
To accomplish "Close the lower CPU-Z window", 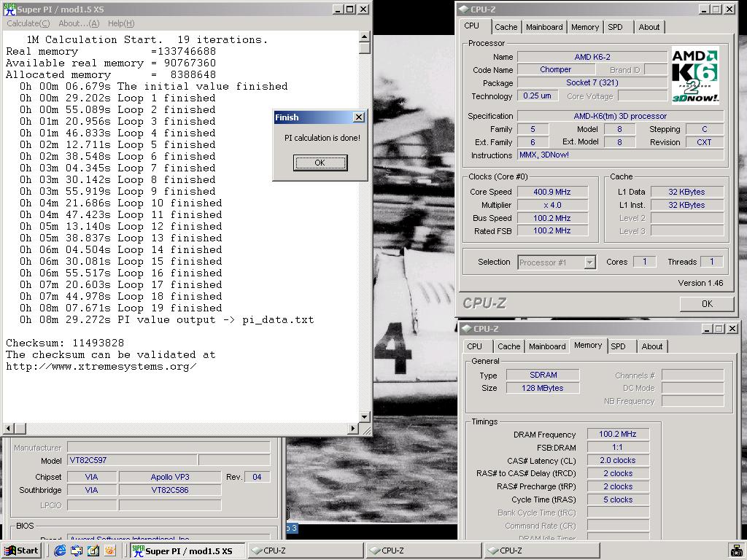I will [732, 329].
